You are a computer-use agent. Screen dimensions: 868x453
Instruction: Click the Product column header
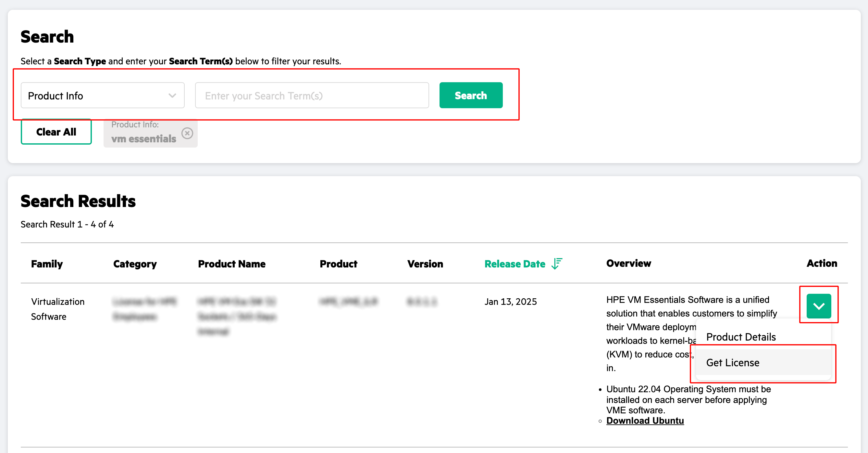[x=338, y=264]
